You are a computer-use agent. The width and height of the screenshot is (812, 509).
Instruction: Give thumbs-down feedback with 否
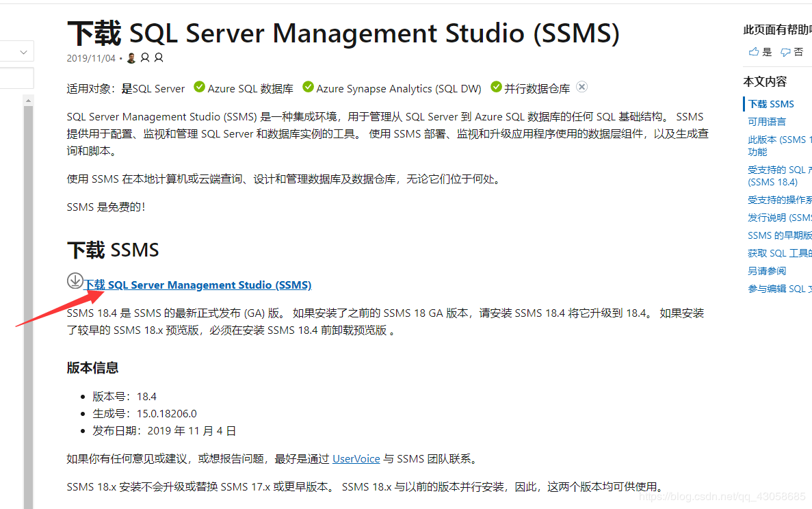click(x=792, y=51)
